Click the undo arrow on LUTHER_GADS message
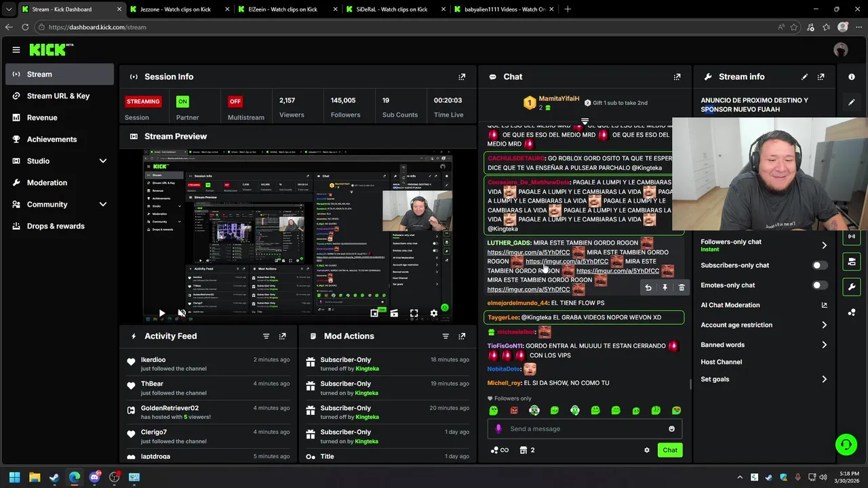The height and width of the screenshot is (488, 868). [648, 288]
